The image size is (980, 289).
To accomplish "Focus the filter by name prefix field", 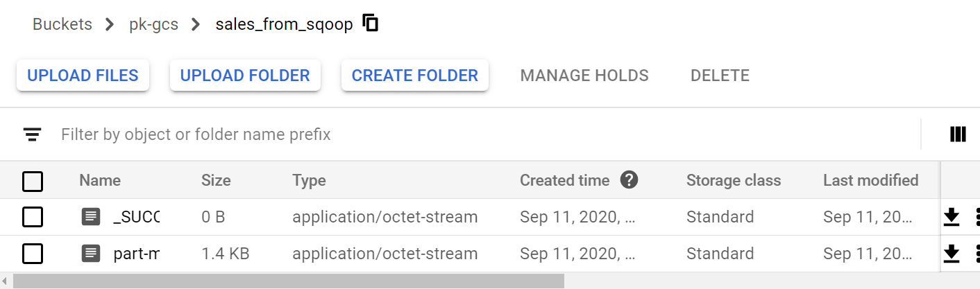I will click(x=486, y=134).
